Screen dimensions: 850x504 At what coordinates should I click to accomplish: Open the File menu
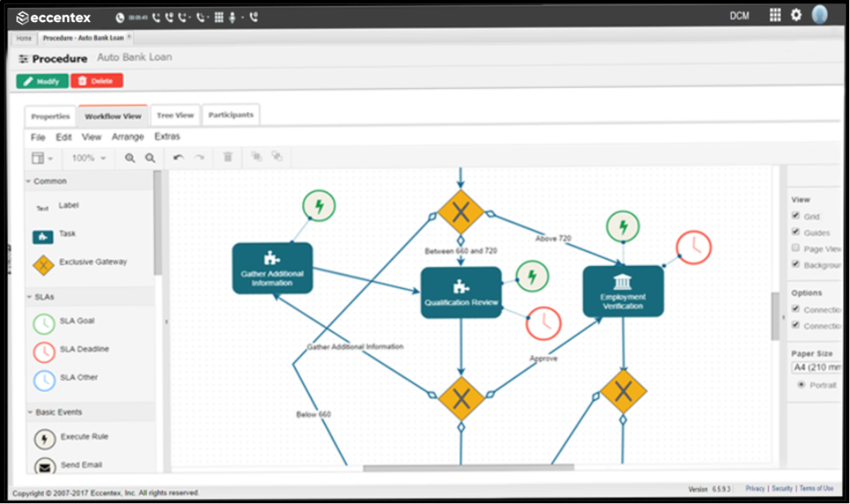coord(38,137)
